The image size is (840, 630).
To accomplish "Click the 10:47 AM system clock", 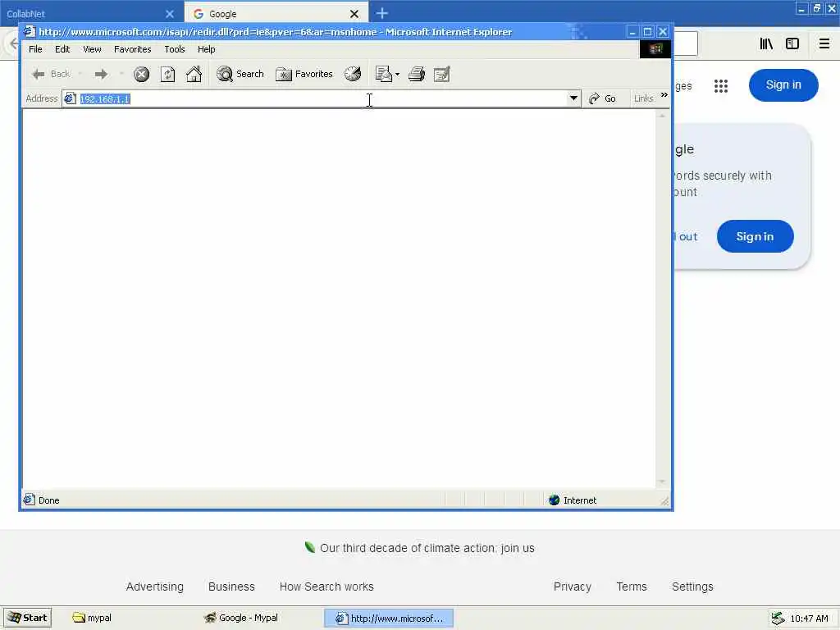I will pyautogui.click(x=809, y=619).
